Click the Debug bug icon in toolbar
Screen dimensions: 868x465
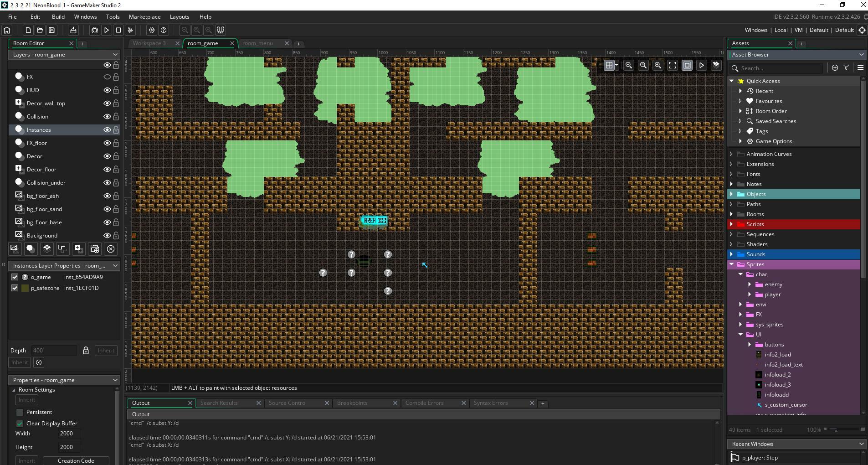point(95,30)
